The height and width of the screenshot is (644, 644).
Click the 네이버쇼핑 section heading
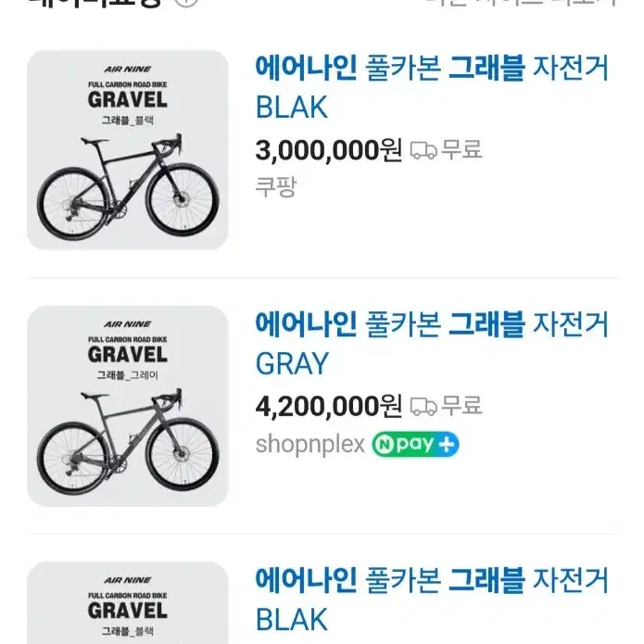pyautogui.click(x=95, y=3)
